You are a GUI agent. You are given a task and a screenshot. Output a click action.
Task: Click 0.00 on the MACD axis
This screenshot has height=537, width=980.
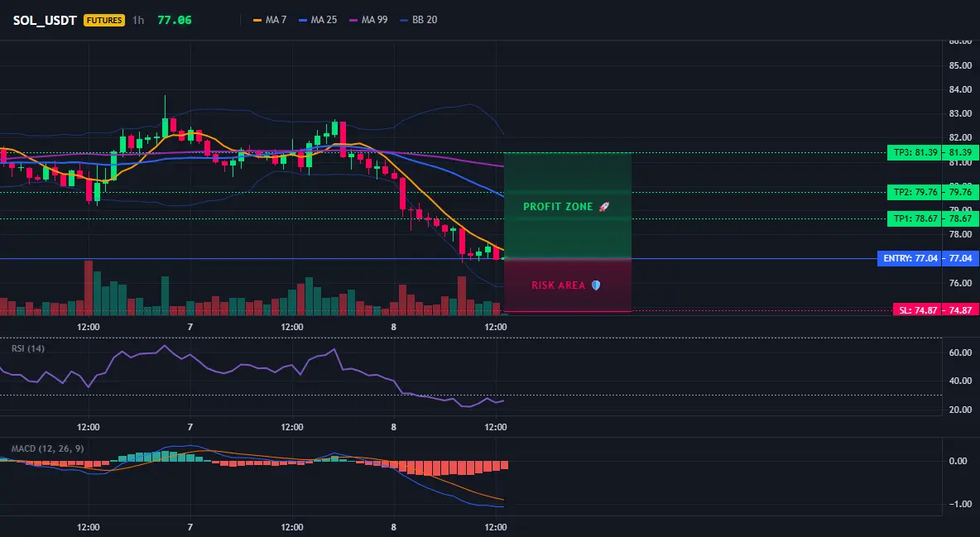(x=958, y=462)
